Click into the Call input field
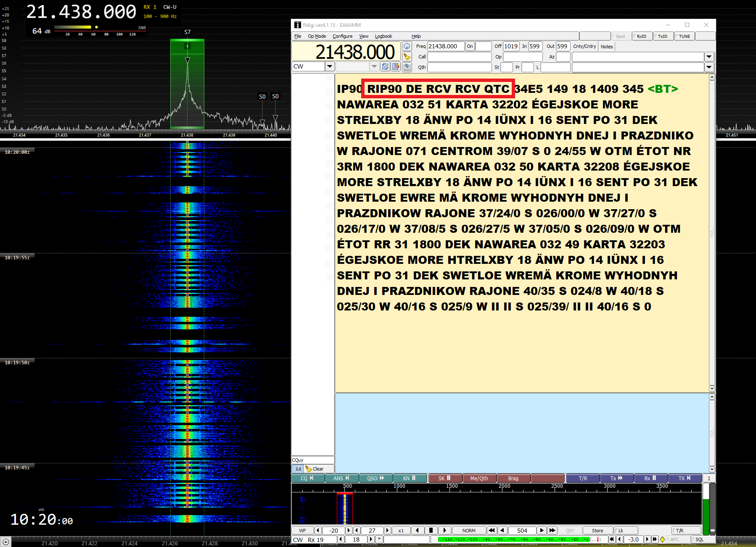 (x=459, y=57)
